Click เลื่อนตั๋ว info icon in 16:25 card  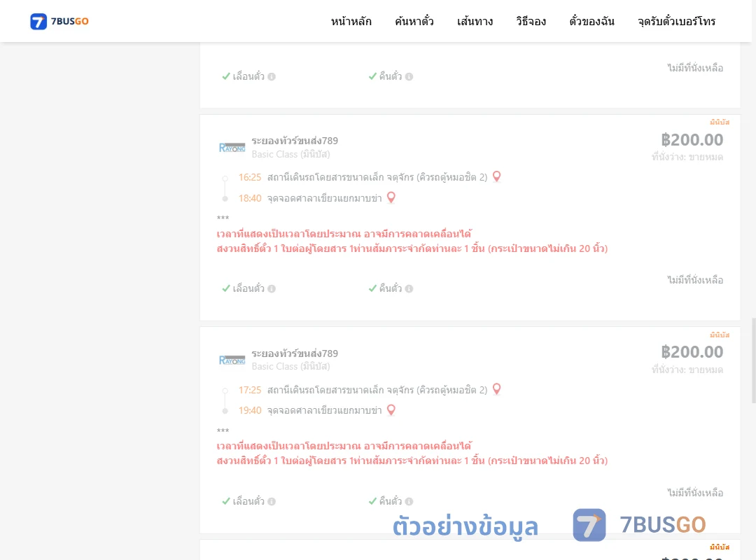click(x=272, y=289)
